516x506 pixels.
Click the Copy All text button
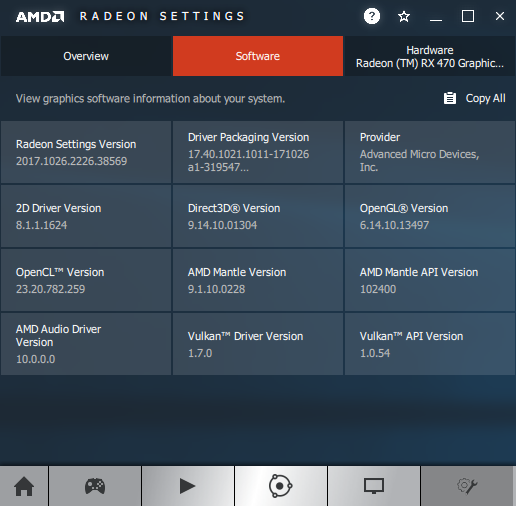[x=485, y=98]
